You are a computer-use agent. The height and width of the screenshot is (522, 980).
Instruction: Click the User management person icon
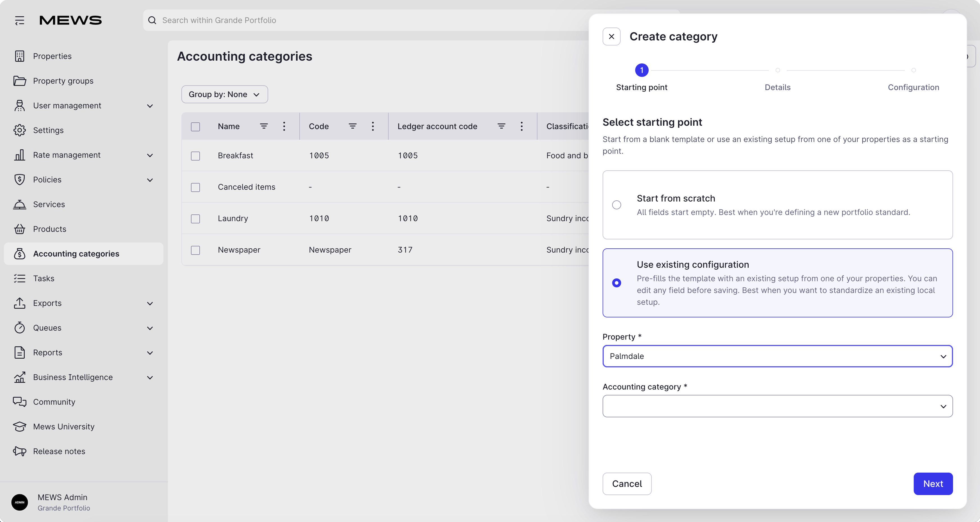[19, 106]
